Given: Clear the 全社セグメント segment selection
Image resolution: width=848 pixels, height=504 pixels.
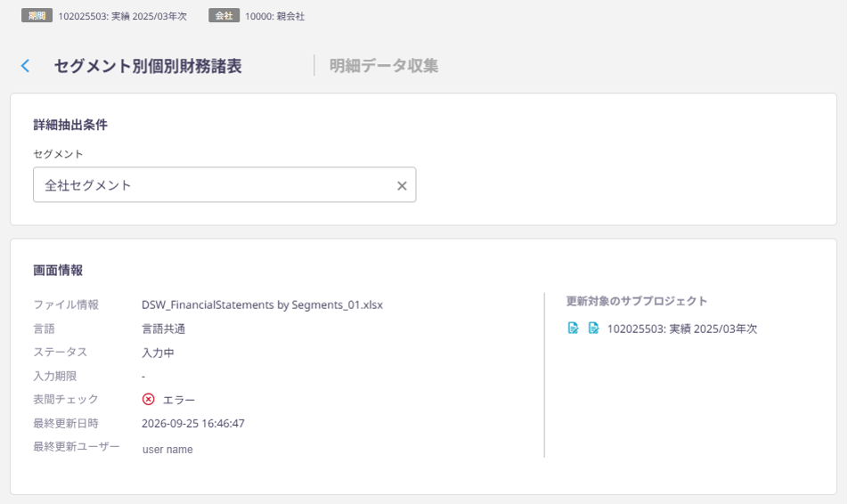Looking at the screenshot, I should (402, 185).
